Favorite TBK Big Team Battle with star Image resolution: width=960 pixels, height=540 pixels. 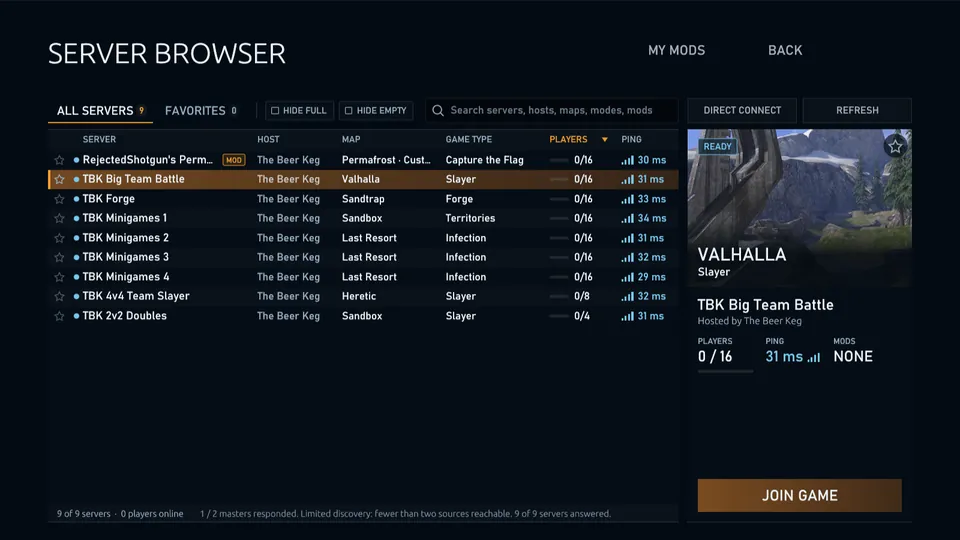click(59, 179)
